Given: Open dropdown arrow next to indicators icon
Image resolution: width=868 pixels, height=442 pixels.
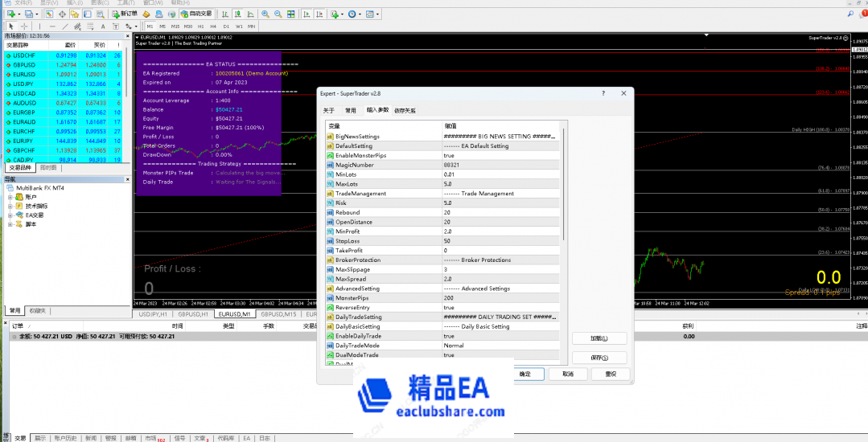Looking at the screenshot, I should (x=342, y=14).
